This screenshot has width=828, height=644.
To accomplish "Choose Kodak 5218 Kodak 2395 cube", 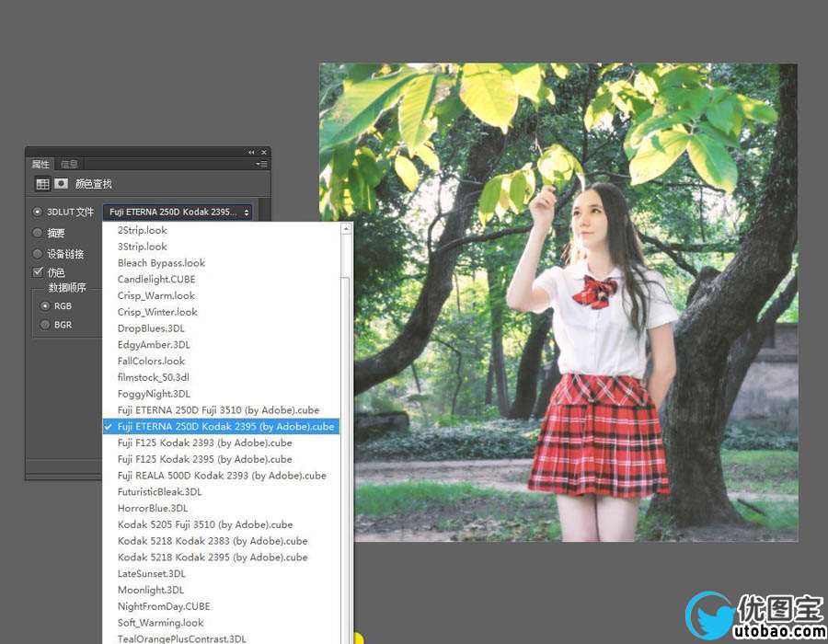I will click(x=221, y=558).
